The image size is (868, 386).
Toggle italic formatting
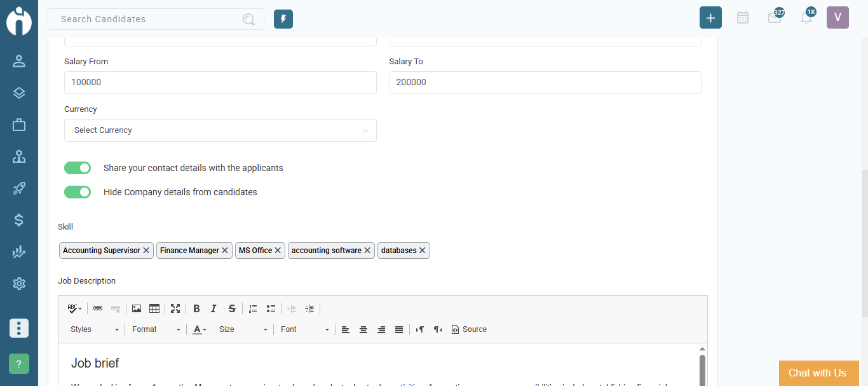tap(214, 308)
